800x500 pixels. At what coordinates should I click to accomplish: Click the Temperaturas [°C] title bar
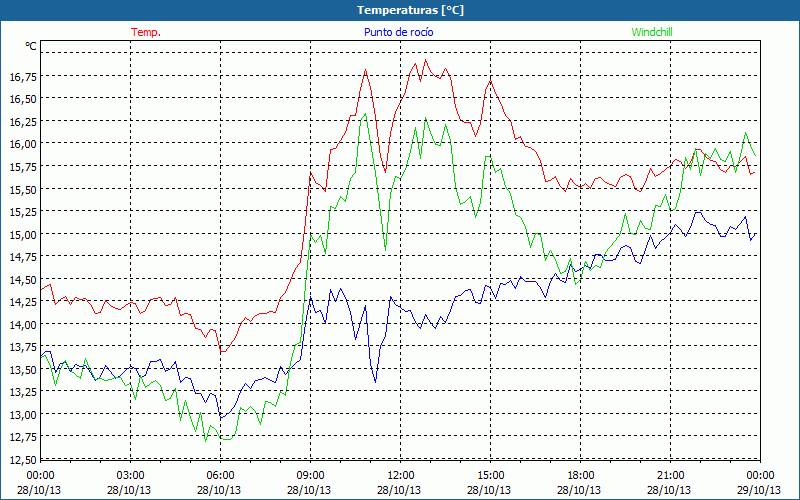click(400, 10)
